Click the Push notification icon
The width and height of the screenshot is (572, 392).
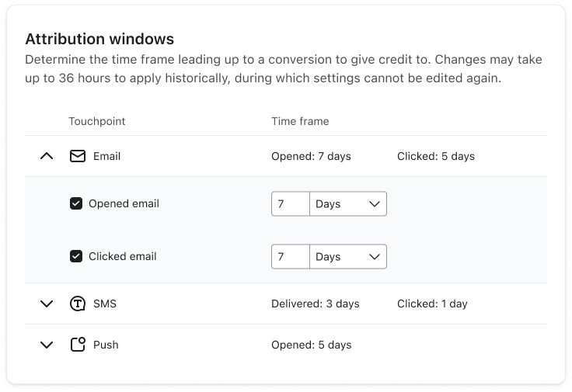pos(78,345)
